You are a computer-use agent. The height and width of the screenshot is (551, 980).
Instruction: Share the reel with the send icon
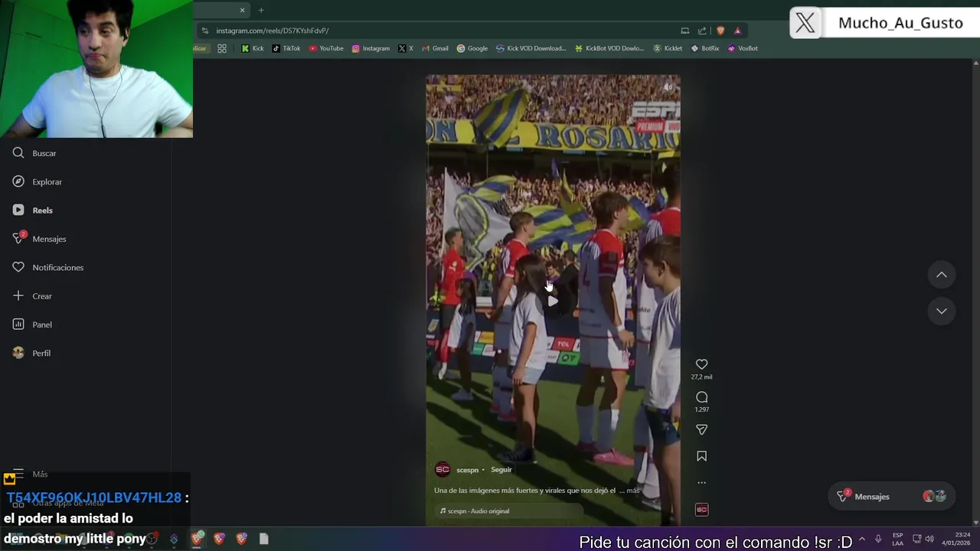pyautogui.click(x=701, y=430)
